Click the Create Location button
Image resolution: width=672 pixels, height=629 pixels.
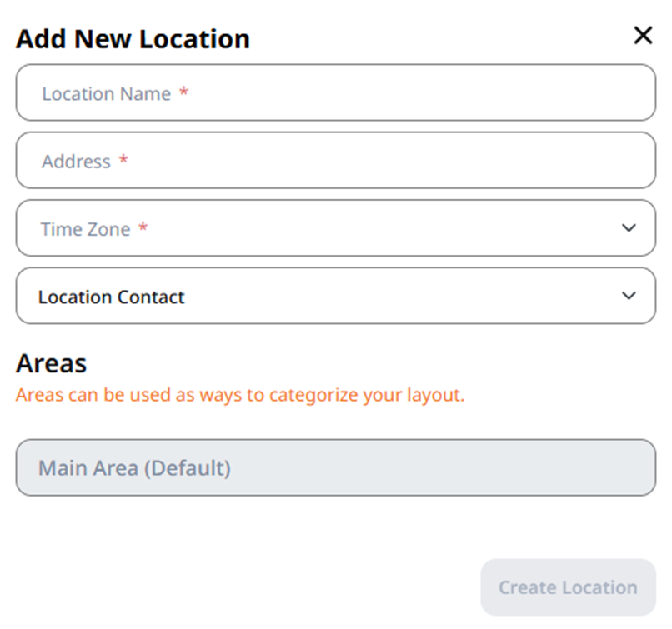click(x=569, y=587)
